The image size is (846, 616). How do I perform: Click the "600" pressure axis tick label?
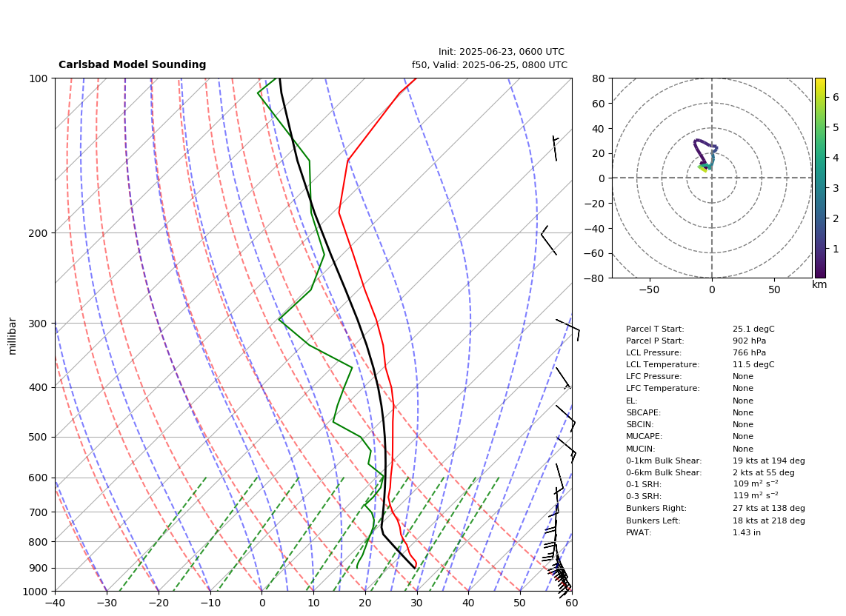(x=39, y=478)
